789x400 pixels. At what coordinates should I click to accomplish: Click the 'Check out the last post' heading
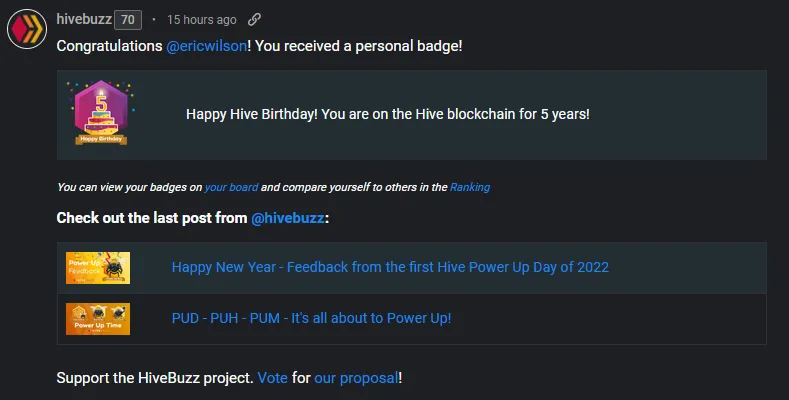pos(193,218)
